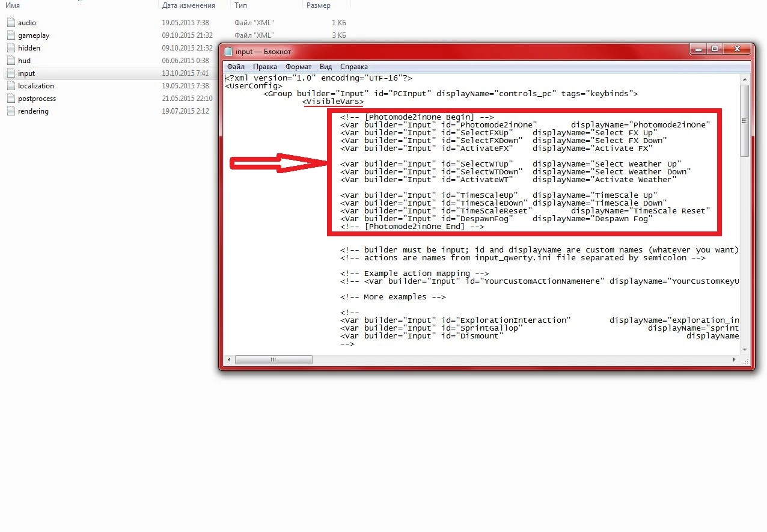This screenshot has width=767, height=532.
Task: Click Notepad vertical scrollbar thumb
Action: (744, 120)
